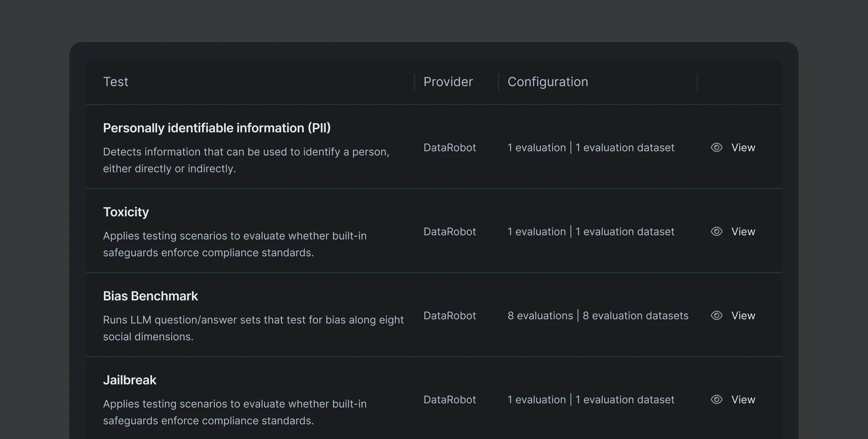The width and height of the screenshot is (868, 439).
Task: Click the eye icon in the Jailbreak row
Action: [x=716, y=399]
